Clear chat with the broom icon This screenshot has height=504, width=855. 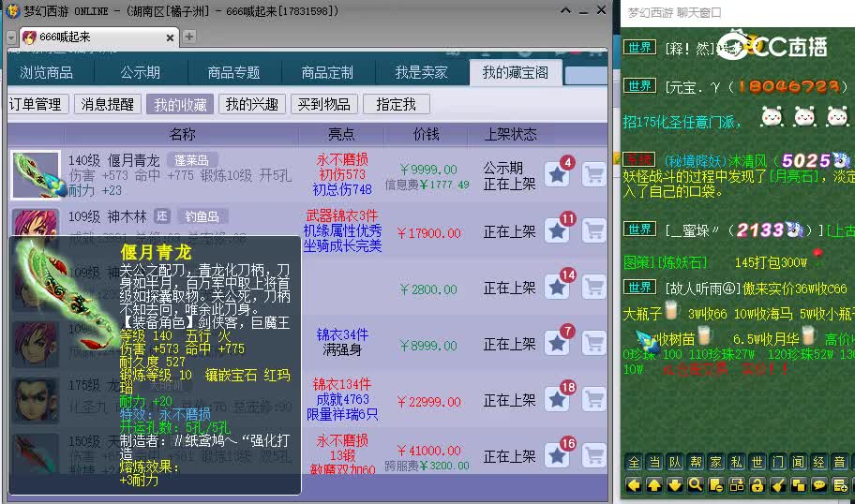tap(777, 485)
